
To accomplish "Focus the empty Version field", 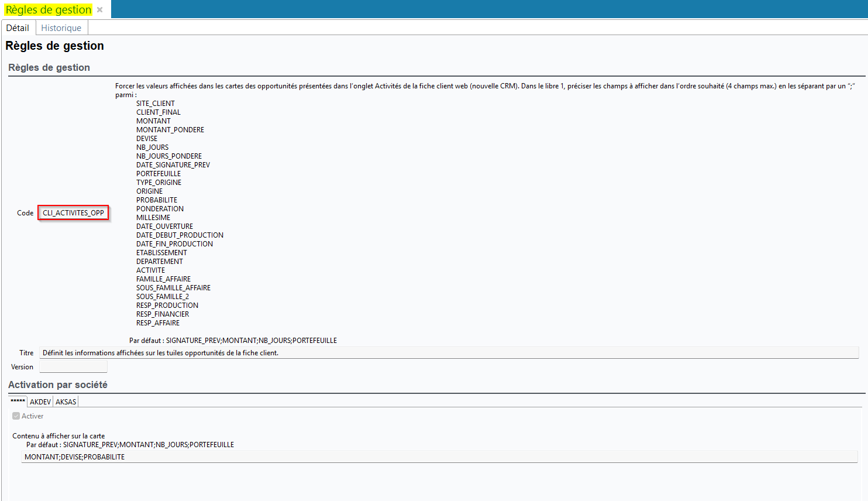I will pos(73,367).
